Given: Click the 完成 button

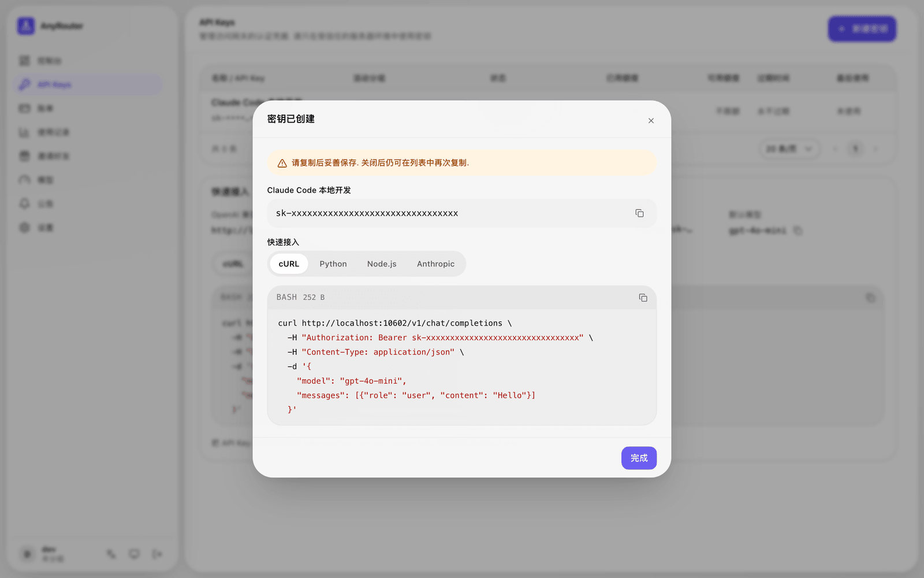Looking at the screenshot, I should pyautogui.click(x=639, y=458).
